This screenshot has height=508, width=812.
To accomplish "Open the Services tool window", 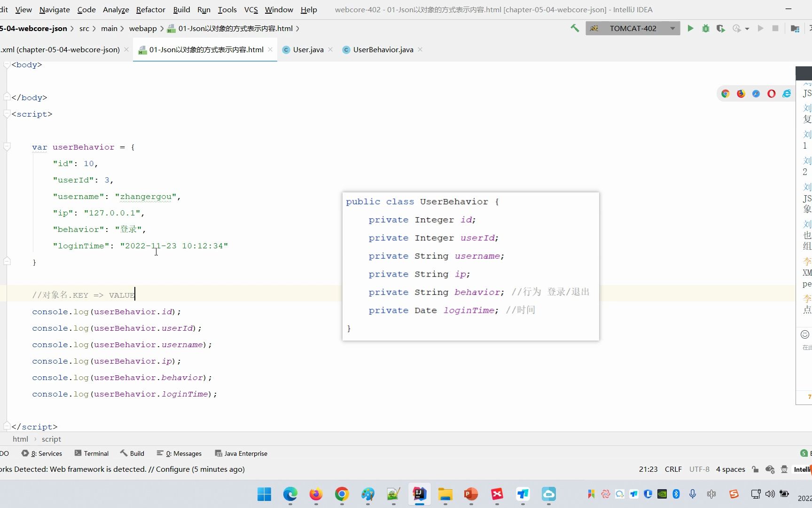I will point(42,453).
